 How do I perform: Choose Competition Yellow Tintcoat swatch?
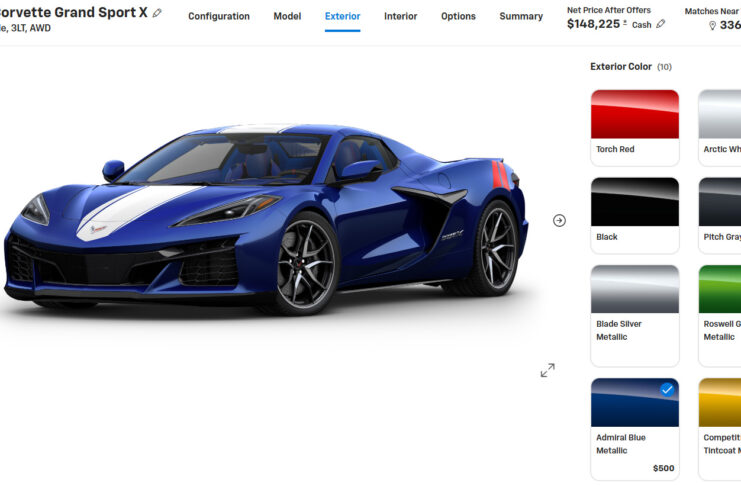[x=720, y=429]
